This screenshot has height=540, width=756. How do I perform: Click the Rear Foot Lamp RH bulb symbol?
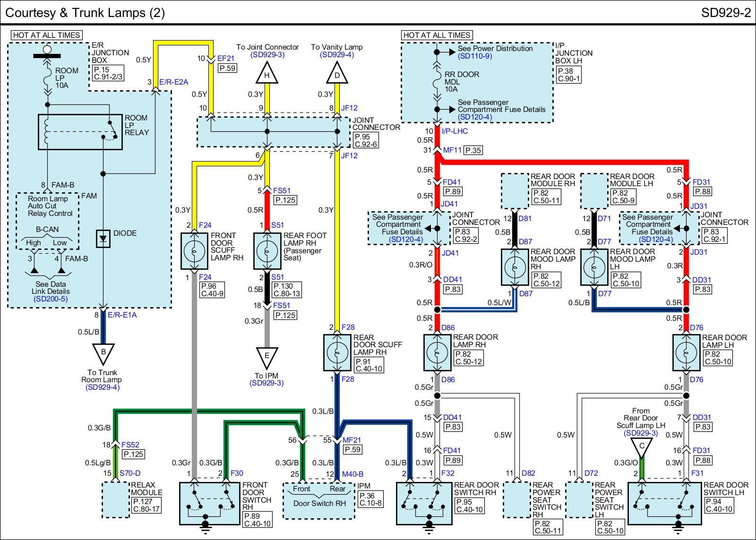point(267,251)
